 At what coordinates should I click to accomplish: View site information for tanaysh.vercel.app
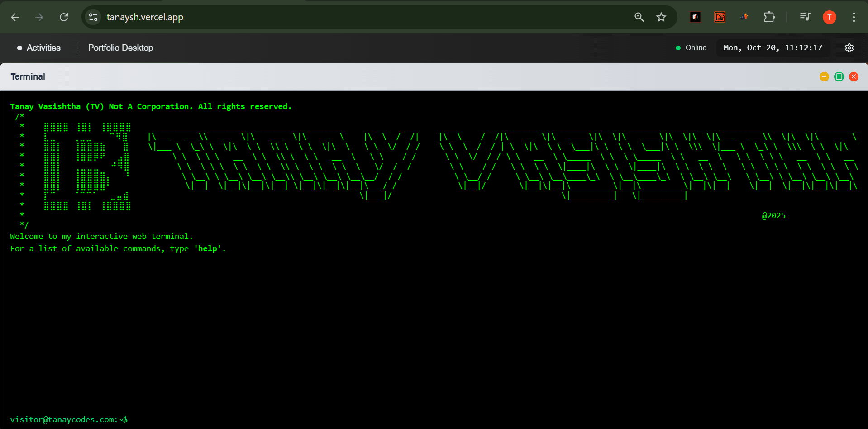click(x=93, y=17)
